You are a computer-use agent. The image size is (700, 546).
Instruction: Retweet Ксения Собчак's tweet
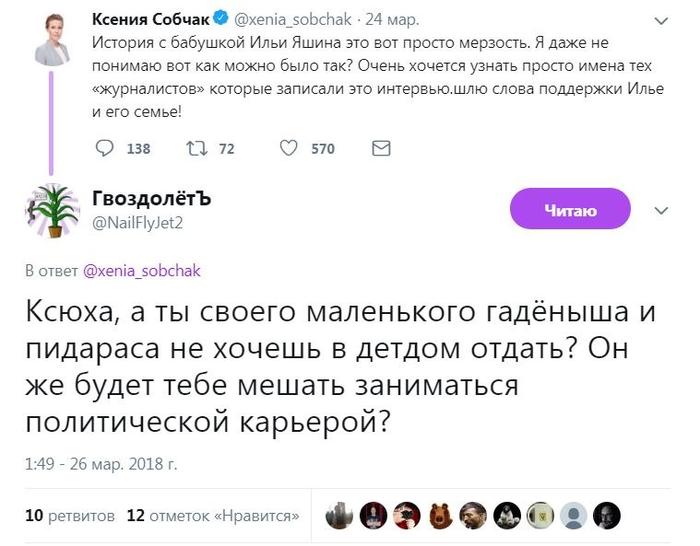tap(196, 149)
